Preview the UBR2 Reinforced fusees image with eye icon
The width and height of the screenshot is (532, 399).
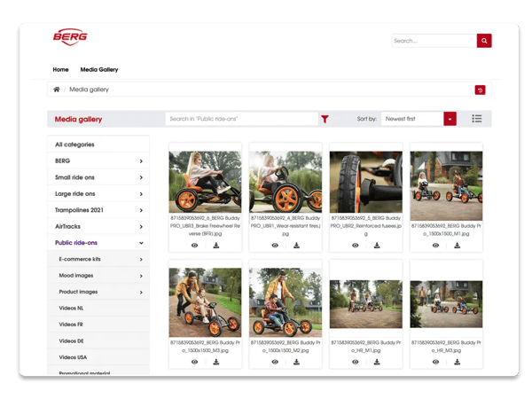(356, 246)
